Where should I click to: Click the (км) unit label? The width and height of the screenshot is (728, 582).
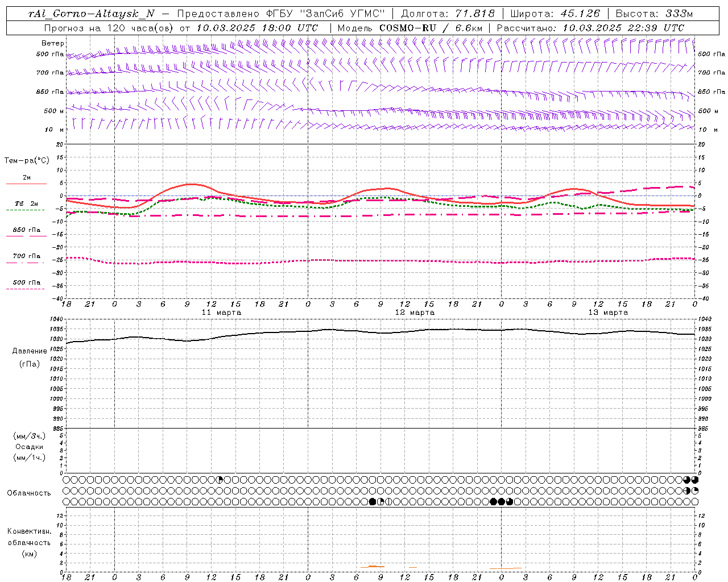[x=30, y=554]
